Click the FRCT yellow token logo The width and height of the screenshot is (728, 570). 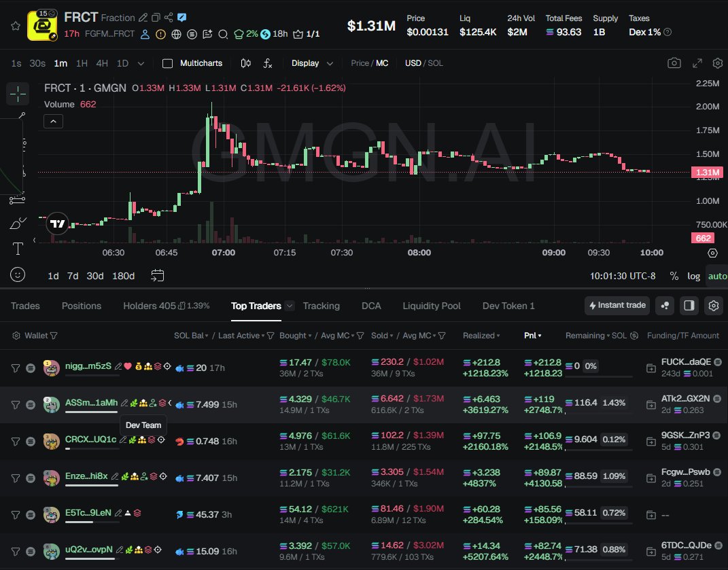[42, 26]
